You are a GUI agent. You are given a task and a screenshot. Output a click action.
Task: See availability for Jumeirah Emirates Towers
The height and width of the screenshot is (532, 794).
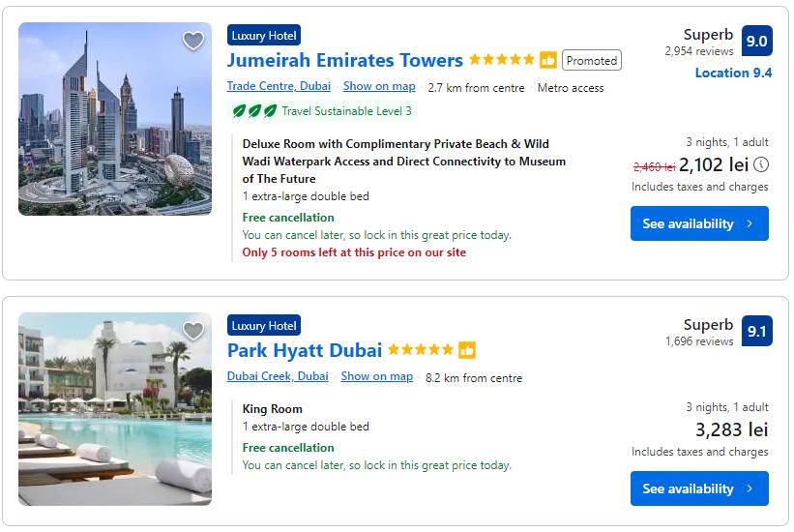pos(699,223)
